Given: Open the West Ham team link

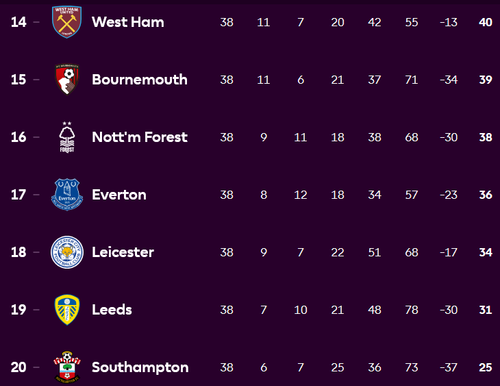Looking at the screenshot, I should tap(128, 22).
